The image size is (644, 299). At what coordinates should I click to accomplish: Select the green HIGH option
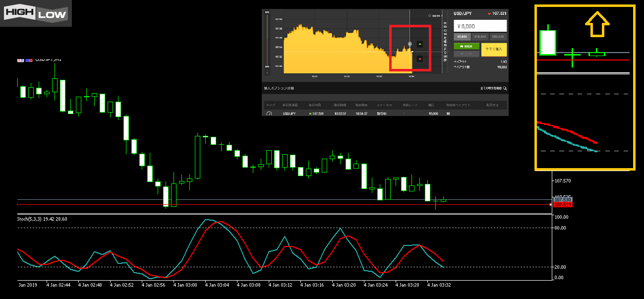point(466,46)
